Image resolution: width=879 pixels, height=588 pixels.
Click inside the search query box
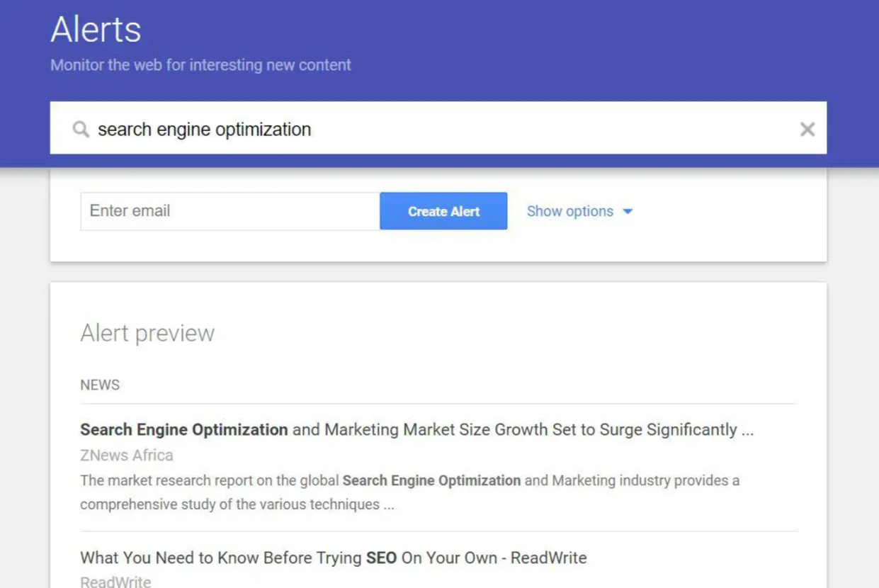click(425, 129)
